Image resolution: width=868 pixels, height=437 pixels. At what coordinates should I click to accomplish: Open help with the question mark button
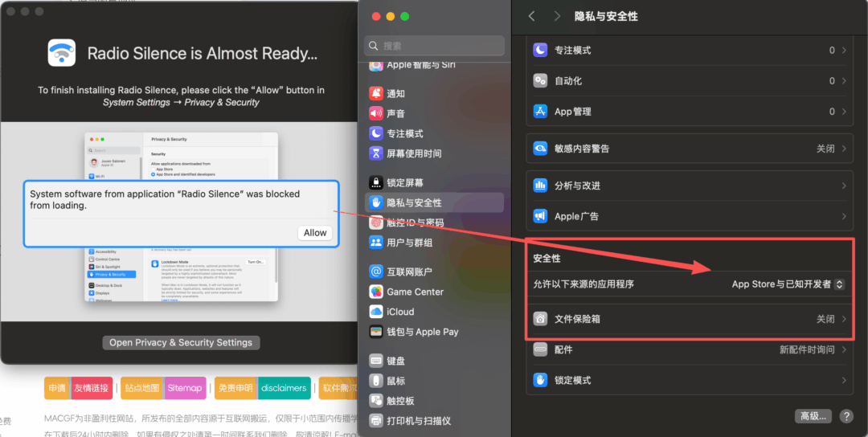point(845,416)
